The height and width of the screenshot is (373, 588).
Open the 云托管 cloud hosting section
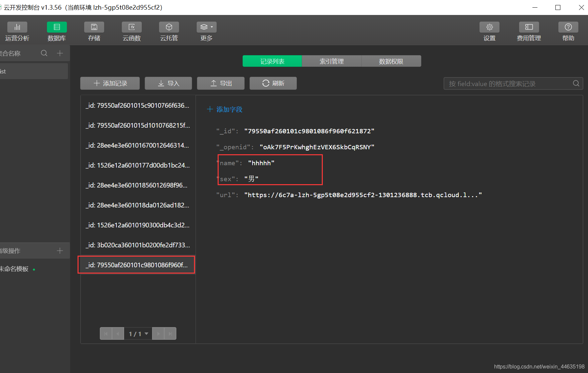click(169, 32)
